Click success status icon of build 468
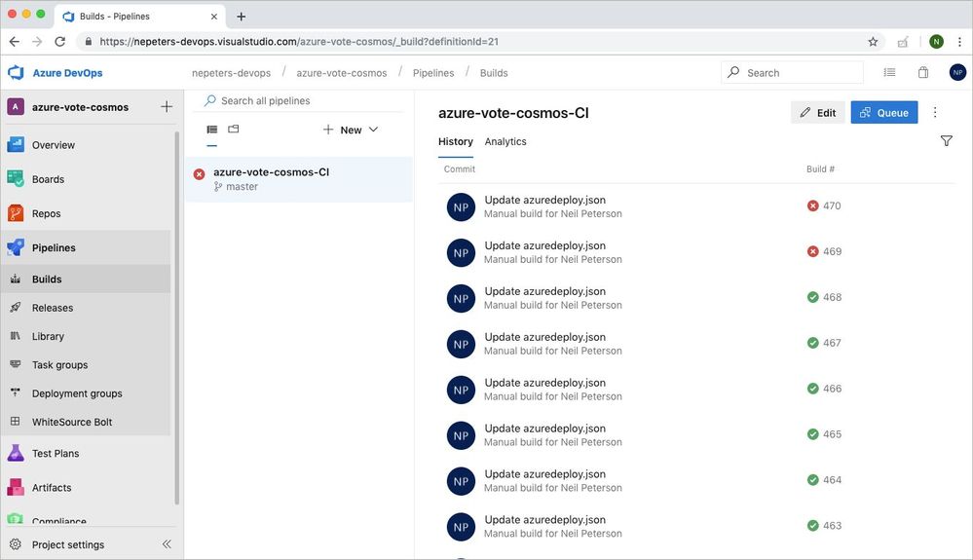This screenshot has width=973, height=560. coord(813,297)
